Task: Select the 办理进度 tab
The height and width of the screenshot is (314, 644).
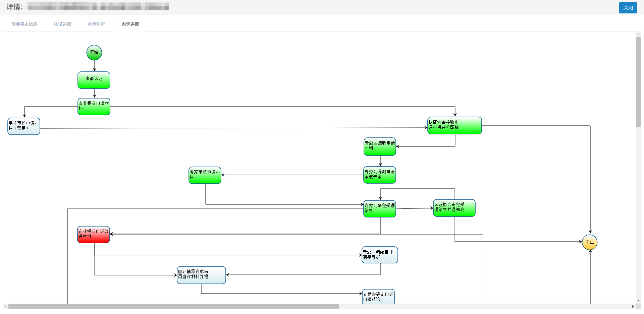Action: (x=130, y=24)
